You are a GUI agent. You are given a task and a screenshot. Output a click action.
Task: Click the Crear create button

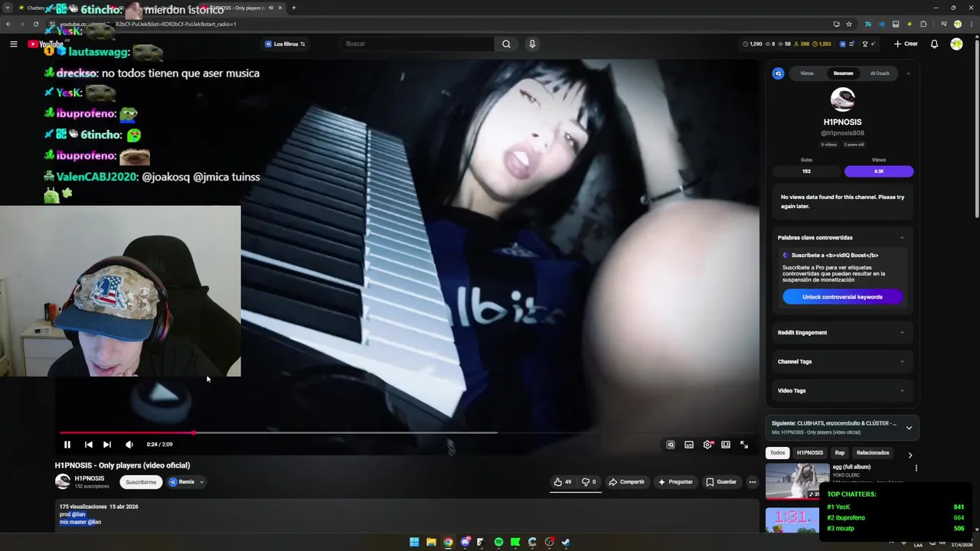(906, 44)
